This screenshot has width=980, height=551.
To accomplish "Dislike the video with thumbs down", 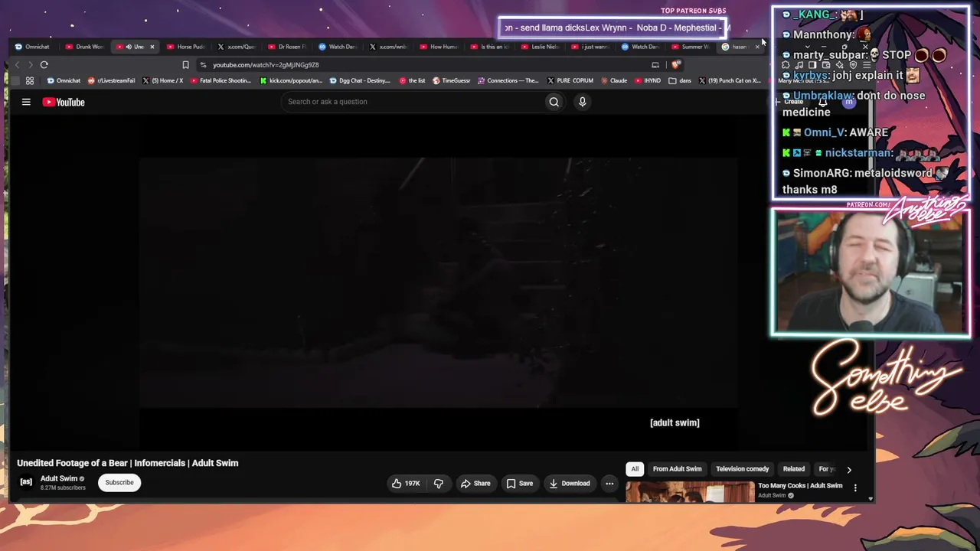I will click(439, 483).
